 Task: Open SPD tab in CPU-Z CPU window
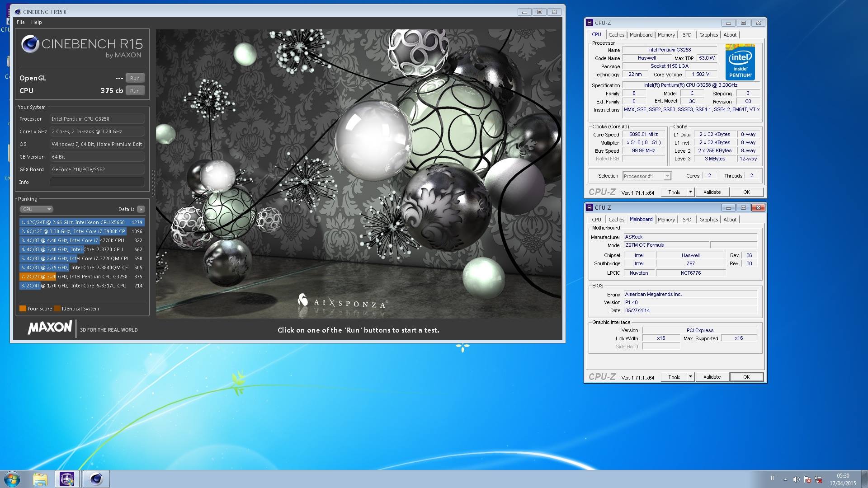click(x=687, y=35)
